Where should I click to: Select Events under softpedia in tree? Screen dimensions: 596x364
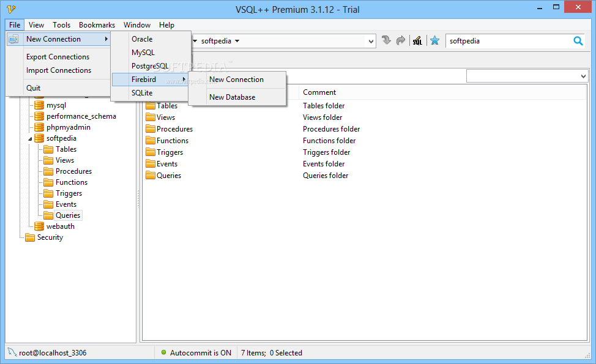click(66, 204)
